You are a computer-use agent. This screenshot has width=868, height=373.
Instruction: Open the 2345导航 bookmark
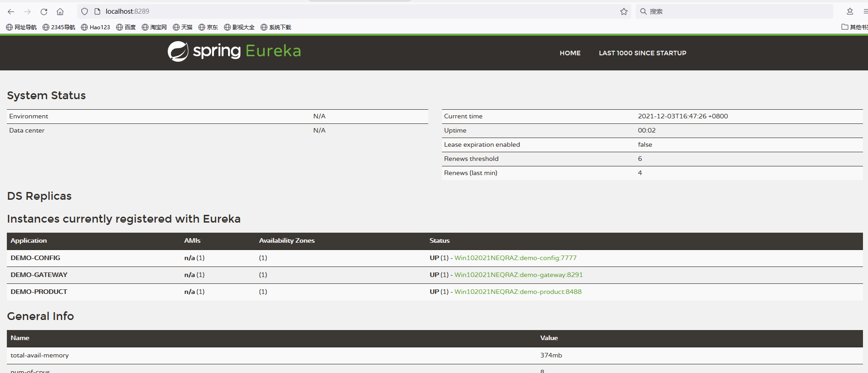click(59, 27)
